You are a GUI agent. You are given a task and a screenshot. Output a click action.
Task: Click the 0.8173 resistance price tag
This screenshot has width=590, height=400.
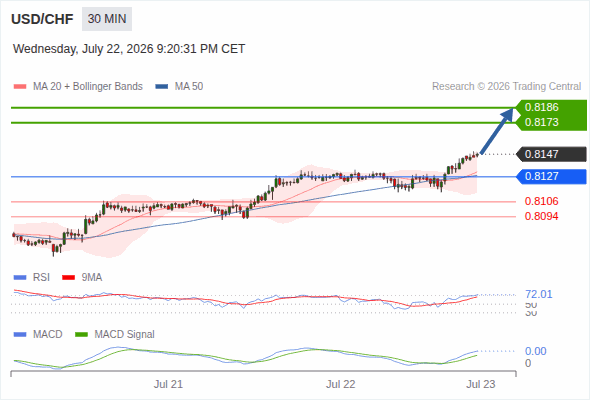click(552, 122)
